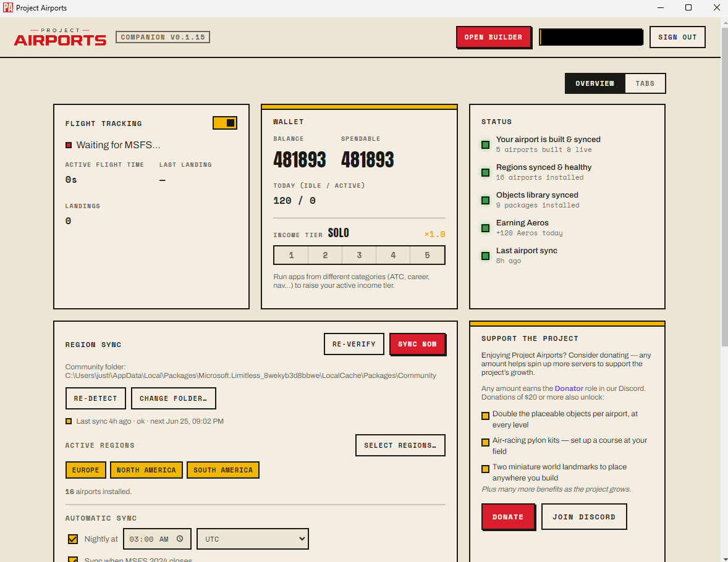
Task: Click the Donate button
Action: [508, 516]
